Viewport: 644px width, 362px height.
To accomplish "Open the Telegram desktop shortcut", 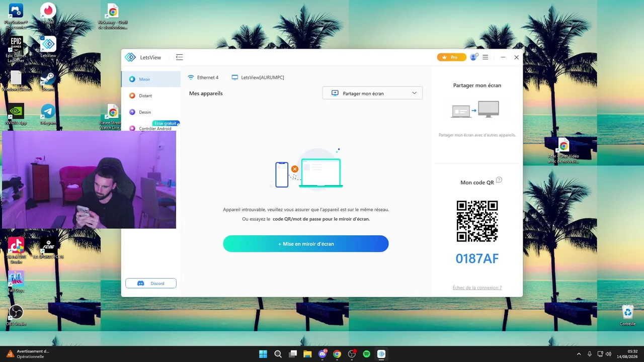I will coord(48,114).
